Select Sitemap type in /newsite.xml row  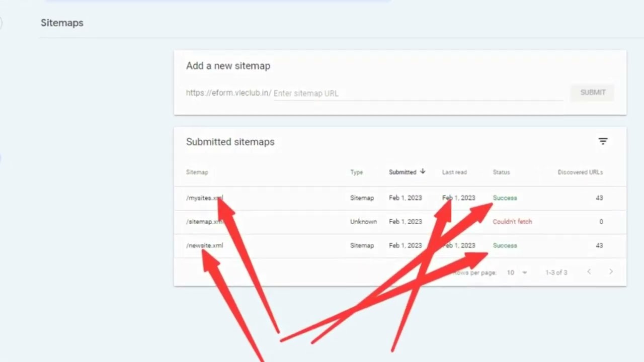(362, 246)
